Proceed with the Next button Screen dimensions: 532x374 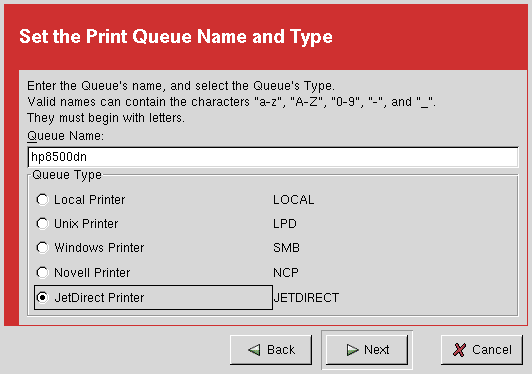pos(367,350)
